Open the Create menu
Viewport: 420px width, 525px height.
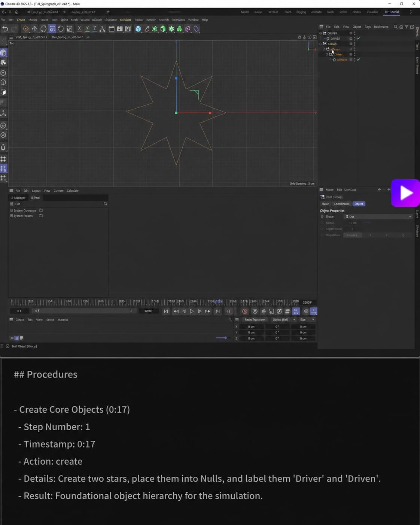coord(21,20)
